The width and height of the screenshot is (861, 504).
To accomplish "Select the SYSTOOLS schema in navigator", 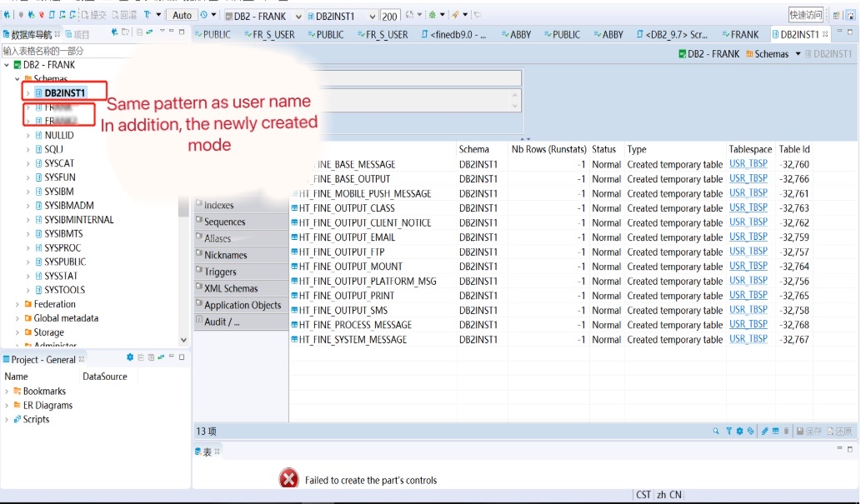I will [64, 290].
